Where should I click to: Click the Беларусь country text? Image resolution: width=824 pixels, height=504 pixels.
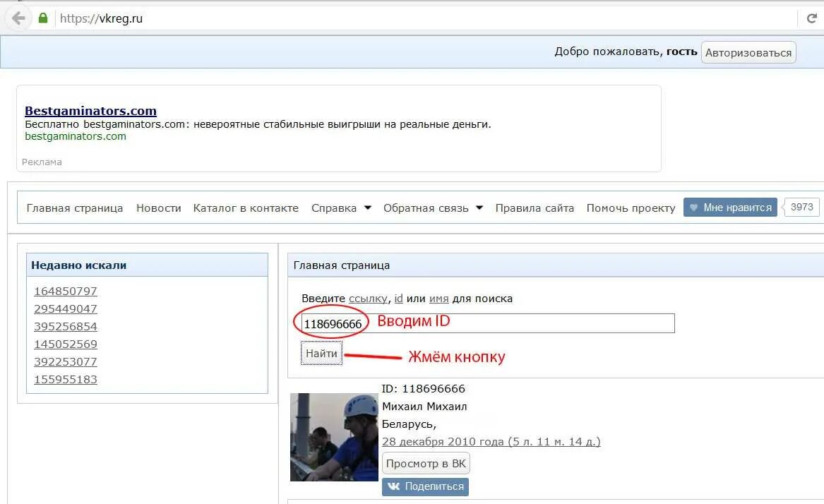[x=409, y=424]
